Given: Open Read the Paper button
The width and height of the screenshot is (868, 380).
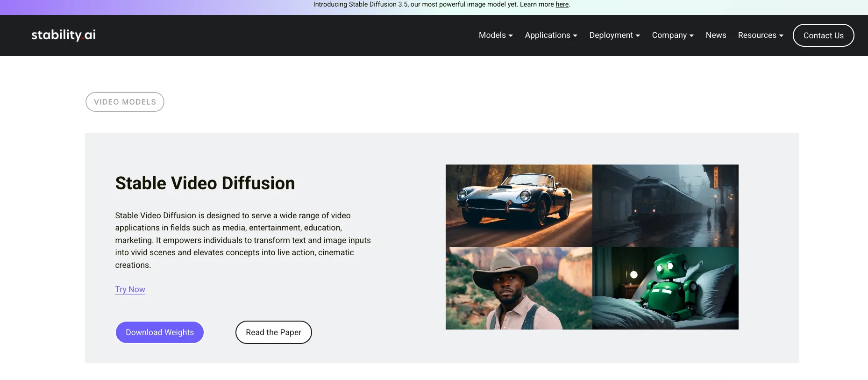Looking at the screenshot, I should (273, 332).
